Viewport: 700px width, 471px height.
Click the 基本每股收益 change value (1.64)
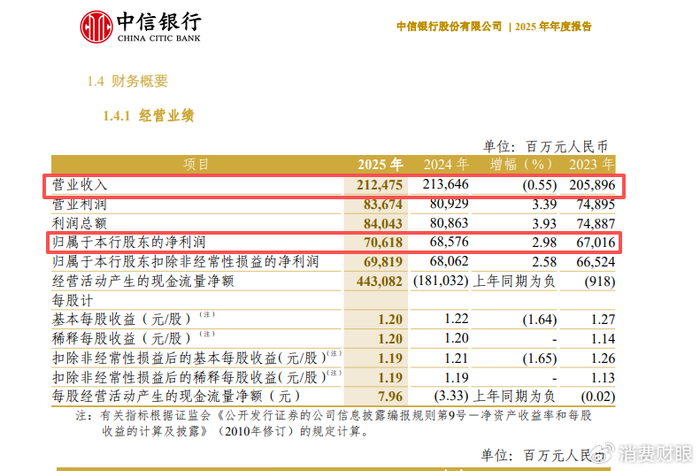coord(539,319)
